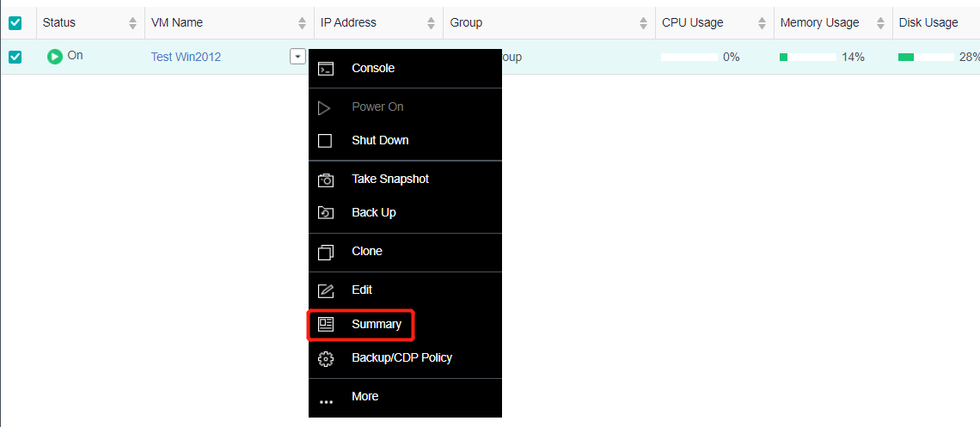
Task: Sort by VM Name column arrows
Action: [x=303, y=23]
